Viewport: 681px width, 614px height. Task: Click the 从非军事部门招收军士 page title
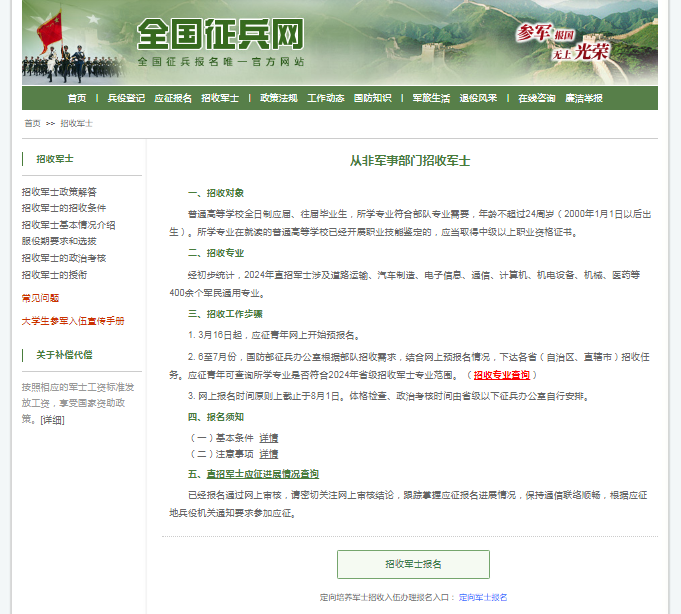(x=410, y=161)
